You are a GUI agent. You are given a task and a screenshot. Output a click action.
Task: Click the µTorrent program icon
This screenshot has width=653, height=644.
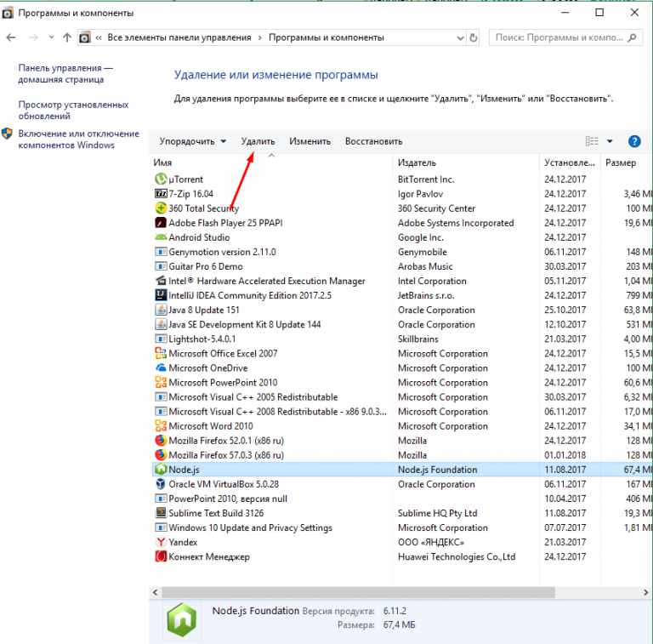(161, 180)
